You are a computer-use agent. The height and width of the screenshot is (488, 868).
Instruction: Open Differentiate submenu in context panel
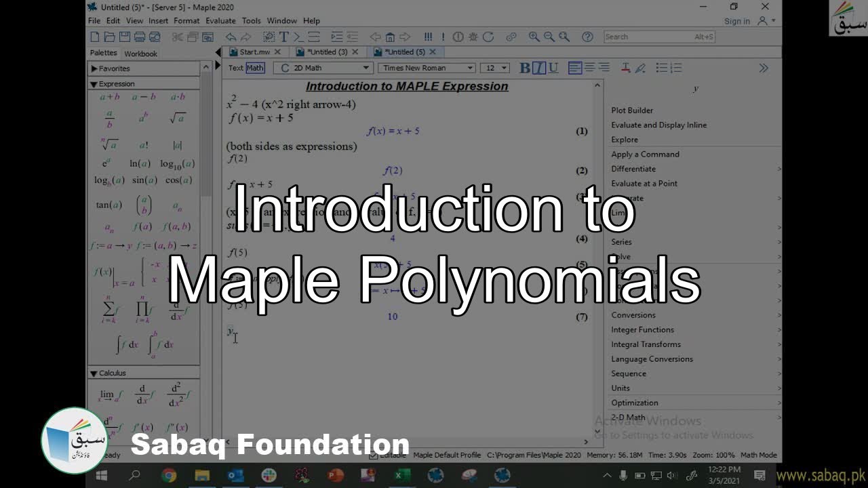click(695, 169)
